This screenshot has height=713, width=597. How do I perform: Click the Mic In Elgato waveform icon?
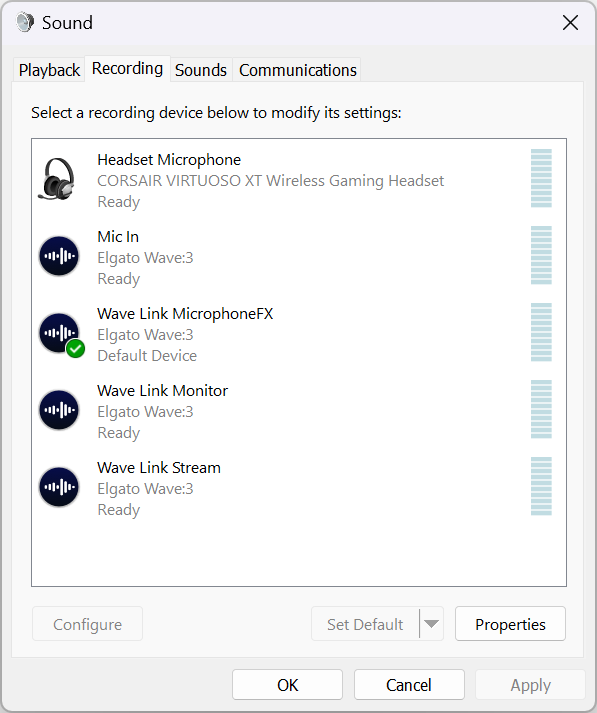[x=59, y=256]
